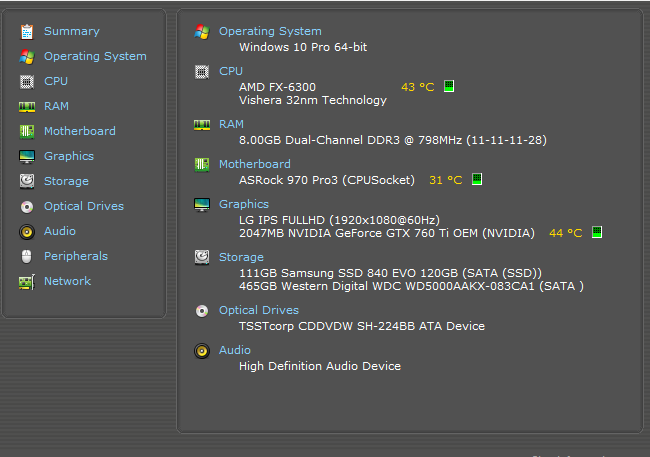Click the Storage hard drive icon in sidebar
This screenshot has width=650, height=457.
(27, 181)
